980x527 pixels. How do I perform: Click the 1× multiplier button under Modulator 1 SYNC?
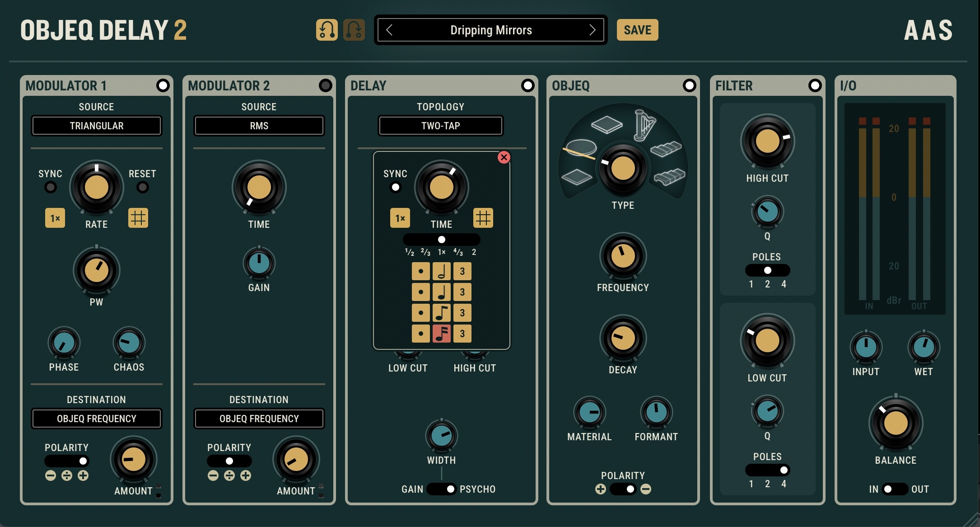pos(55,218)
